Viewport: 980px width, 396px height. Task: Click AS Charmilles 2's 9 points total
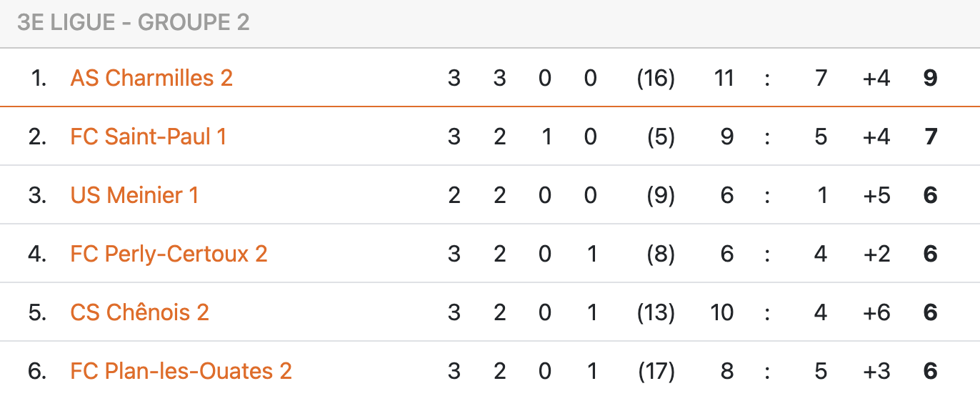pyautogui.click(x=930, y=78)
